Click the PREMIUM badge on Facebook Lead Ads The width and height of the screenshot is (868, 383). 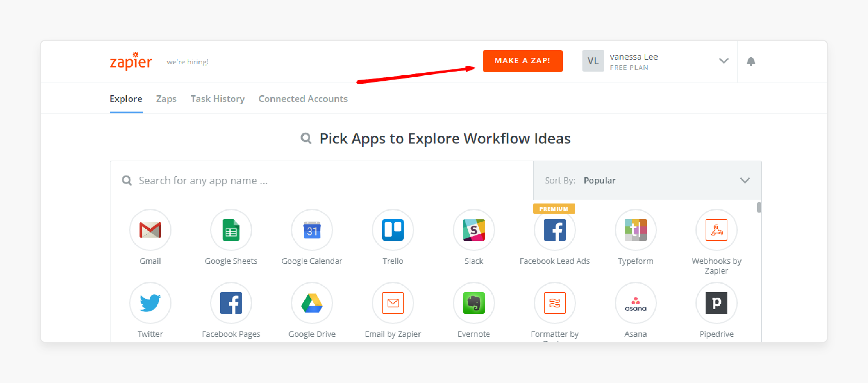(554, 209)
